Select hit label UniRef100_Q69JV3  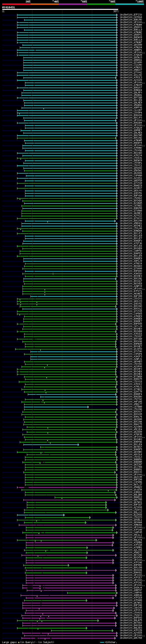tap(131, 301)
